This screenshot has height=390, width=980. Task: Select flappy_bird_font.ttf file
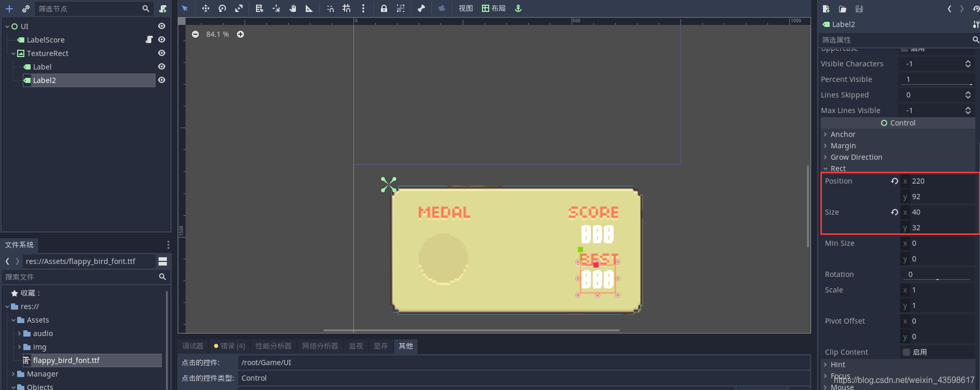click(66, 360)
